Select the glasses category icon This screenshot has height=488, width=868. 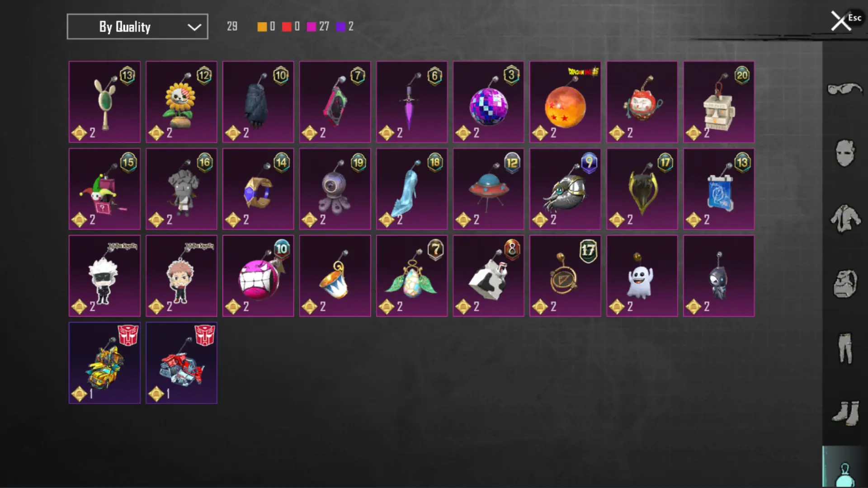845,89
